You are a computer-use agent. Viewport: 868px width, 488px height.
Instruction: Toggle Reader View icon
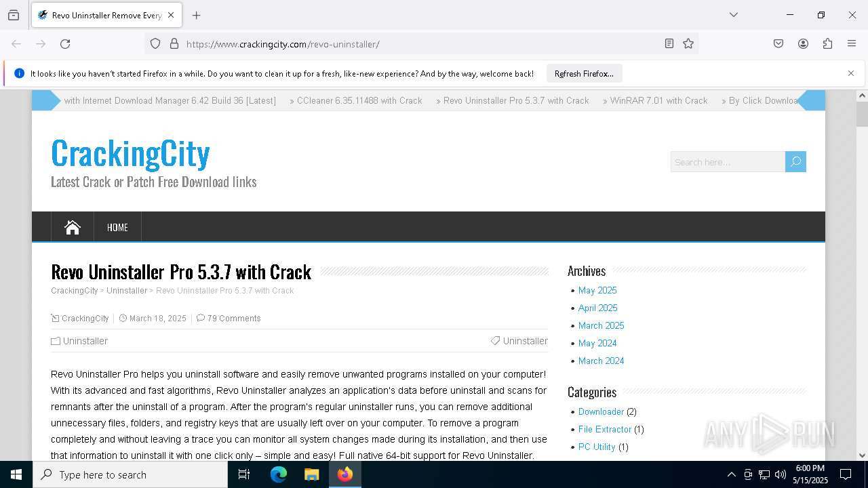tap(669, 43)
